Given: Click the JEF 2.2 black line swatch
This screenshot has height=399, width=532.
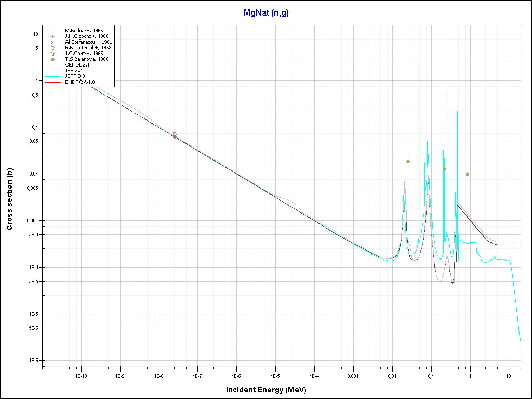Looking at the screenshot, I should click(52, 71).
